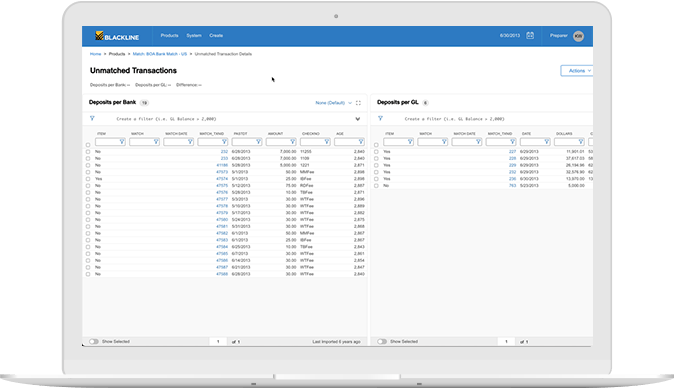Click the 'Last imported 6 years ago' status text
The image size is (674, 390).
(x=336, y=342)
